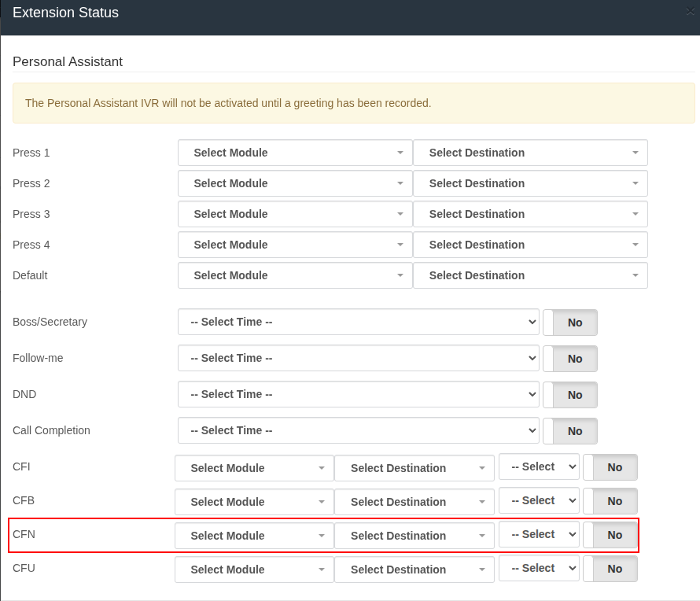Screen dimensions: 700x601
Task: Toggle the Boss/Secretary No switch
Action: pyautogui.click(x=570, y=323)
